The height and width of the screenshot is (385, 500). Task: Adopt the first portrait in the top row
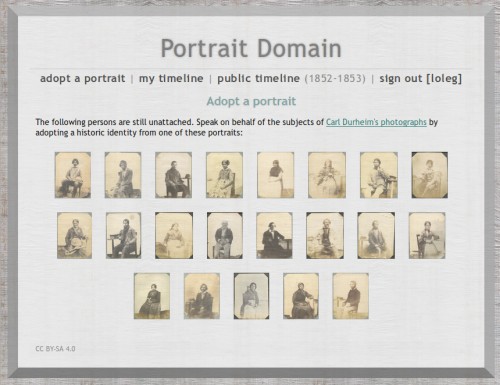pos(73,175)
